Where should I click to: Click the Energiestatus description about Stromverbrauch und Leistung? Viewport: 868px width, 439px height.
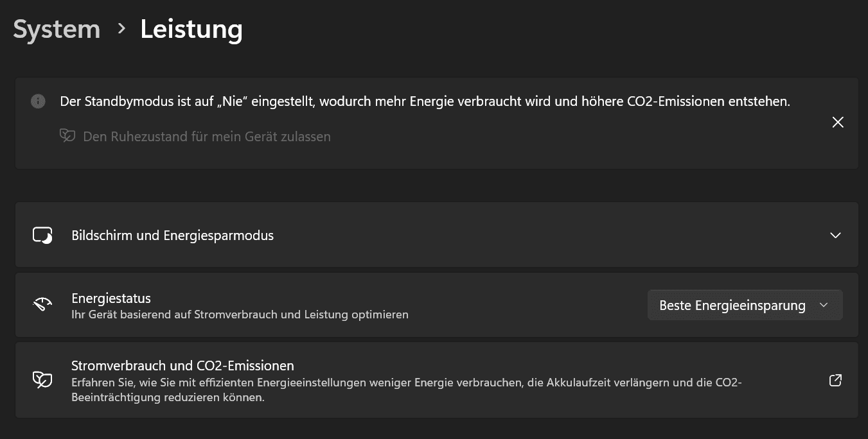[240, 315]
